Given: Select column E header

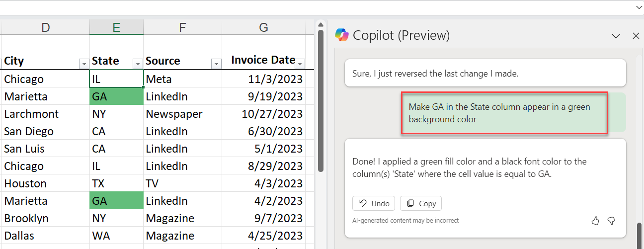Looking at the screenshot, I should tap(116, 27).
